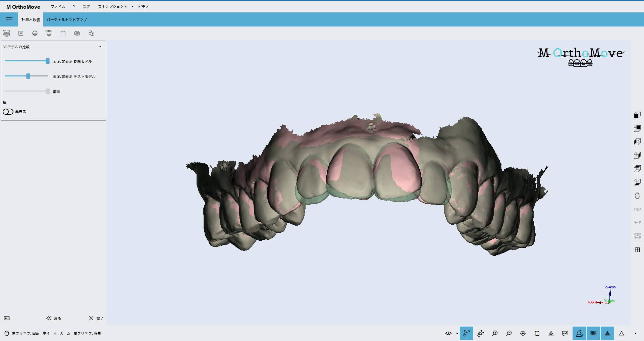Open the eye visibility dropdown arrow
This screenshot has height=341, width=644.
coord(457,333)
